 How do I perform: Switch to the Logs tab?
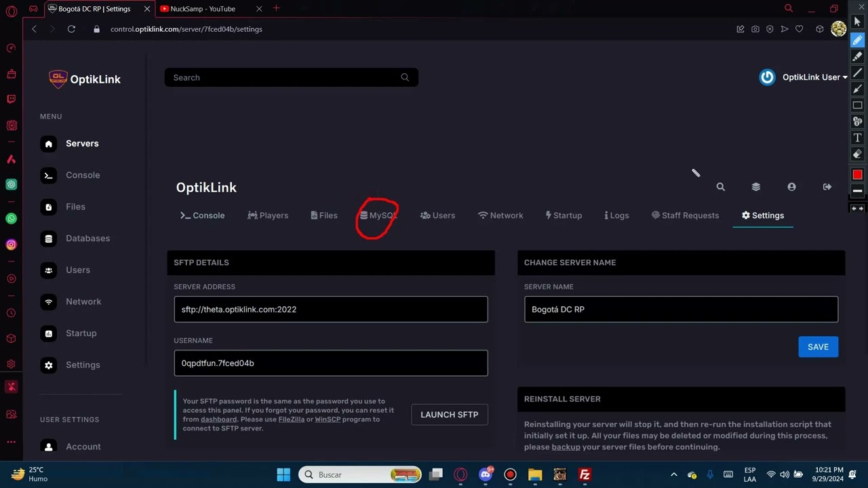click(x=616, y=216)
